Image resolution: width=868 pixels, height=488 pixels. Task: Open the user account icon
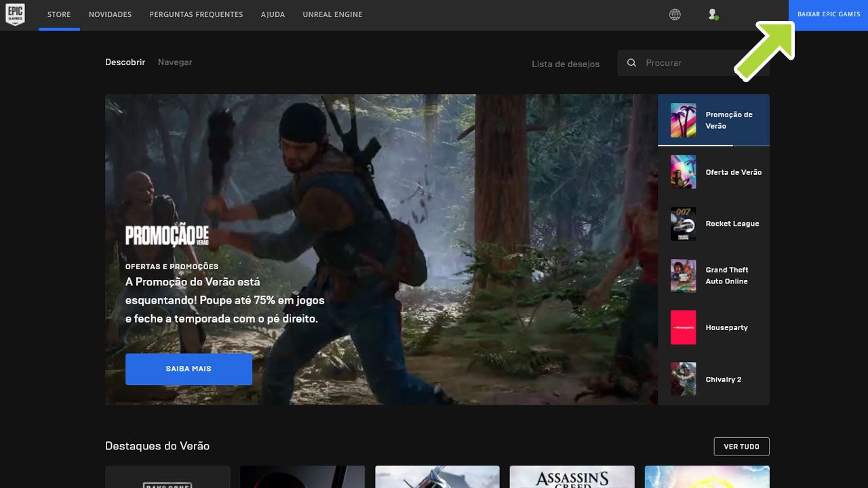tap(713, 14)
